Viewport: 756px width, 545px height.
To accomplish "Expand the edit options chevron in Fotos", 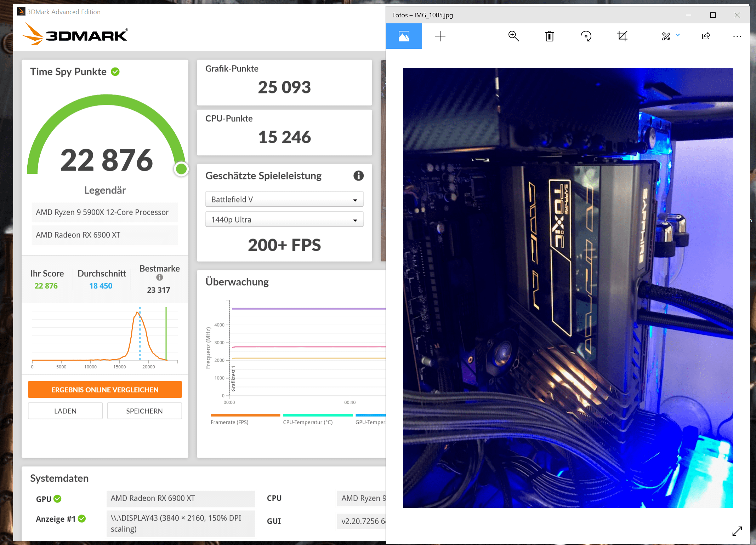I will pyautogui.click(x=678, y=35).
